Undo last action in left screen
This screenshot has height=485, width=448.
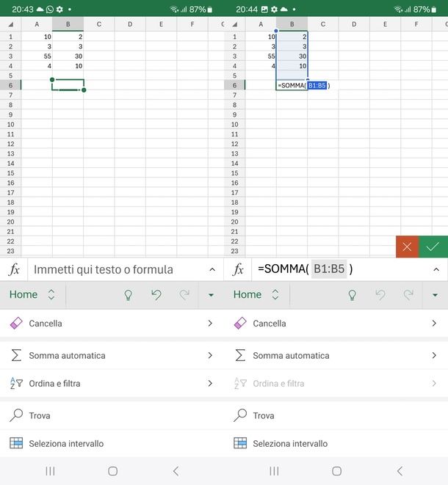coord(156,295)
